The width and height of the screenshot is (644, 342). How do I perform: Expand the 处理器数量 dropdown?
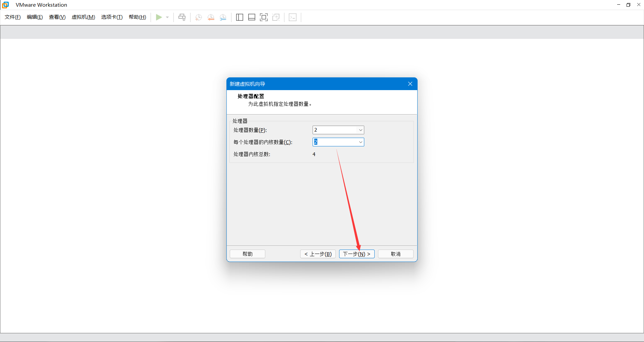[x=361, y=130]
